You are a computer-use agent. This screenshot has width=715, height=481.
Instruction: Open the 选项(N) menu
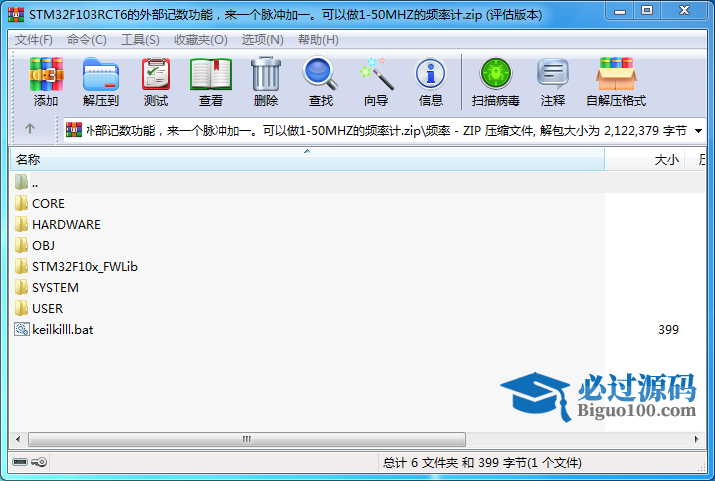[263, 40]
